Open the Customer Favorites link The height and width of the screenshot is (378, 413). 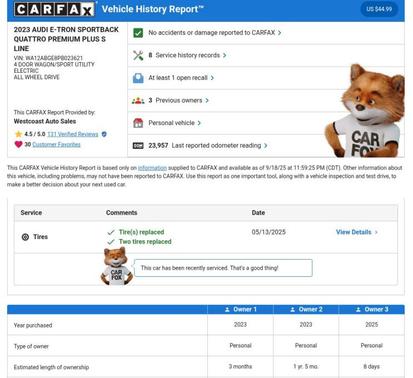tap(56, 145)
